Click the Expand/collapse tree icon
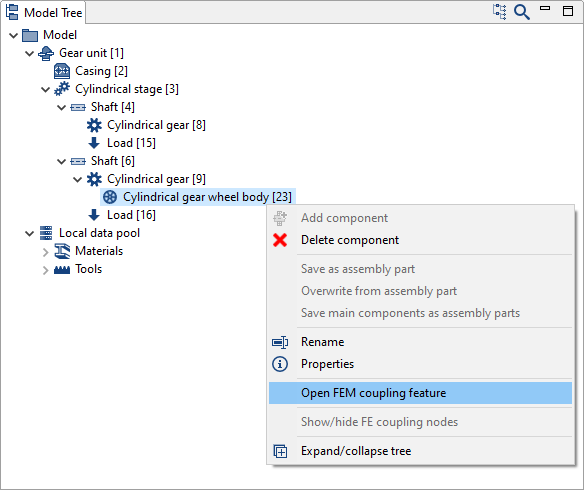The height and width of the screenshot is (490, 584). [x=280, y=451]
